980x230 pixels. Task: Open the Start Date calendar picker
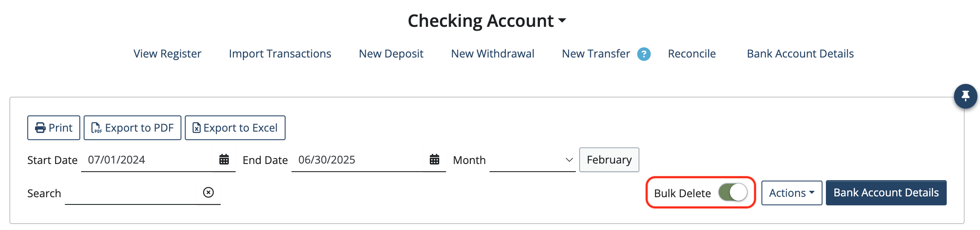pyautogui.click(x=224, y=160)
